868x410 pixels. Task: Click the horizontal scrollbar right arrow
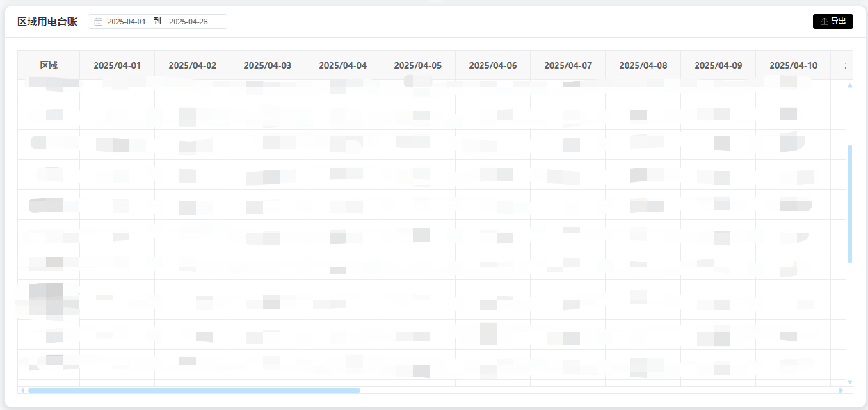tap(841, 391)
